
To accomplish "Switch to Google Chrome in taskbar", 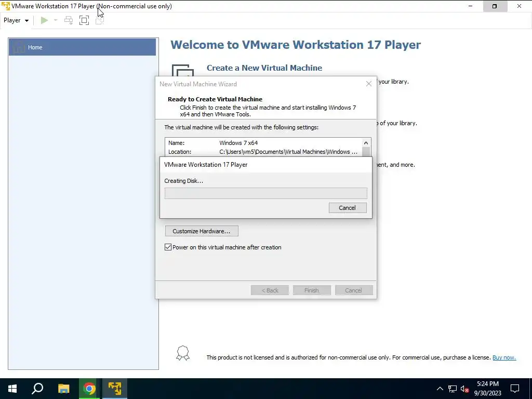I will tap(89, 389).
